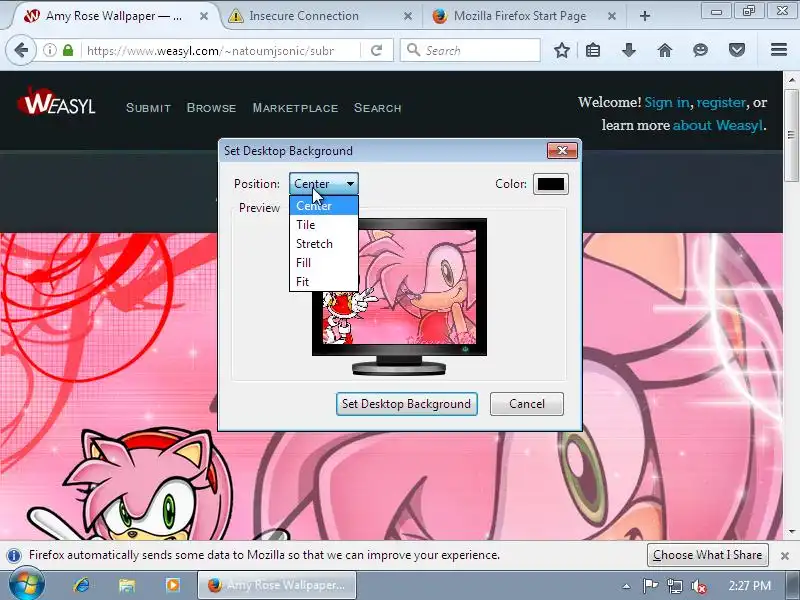Click the network tray icon

(x=674, y=586)
